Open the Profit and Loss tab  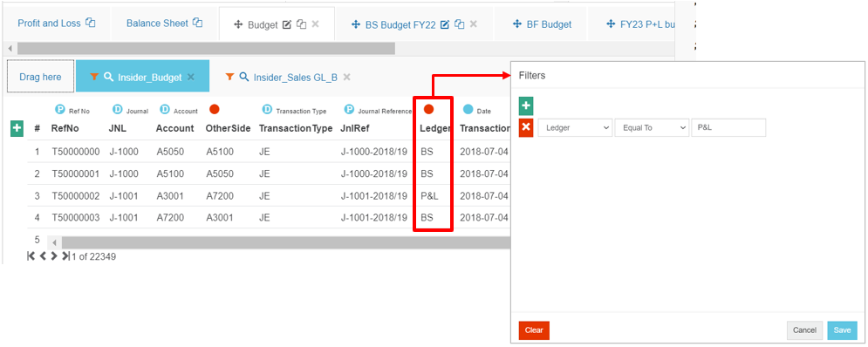pyautogui.click(x=49, y=24)
